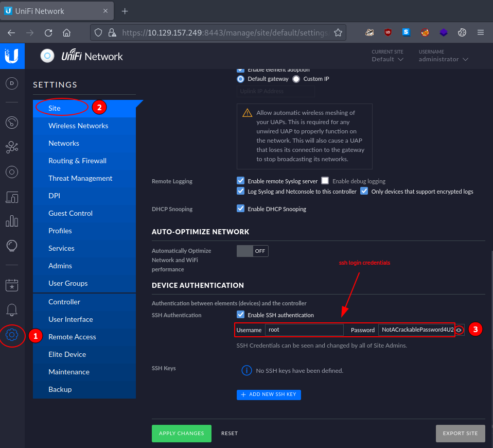This screenshot has width=493, height=448.
Task: Select the Custom IP radio button
Action: pos(296,79)
